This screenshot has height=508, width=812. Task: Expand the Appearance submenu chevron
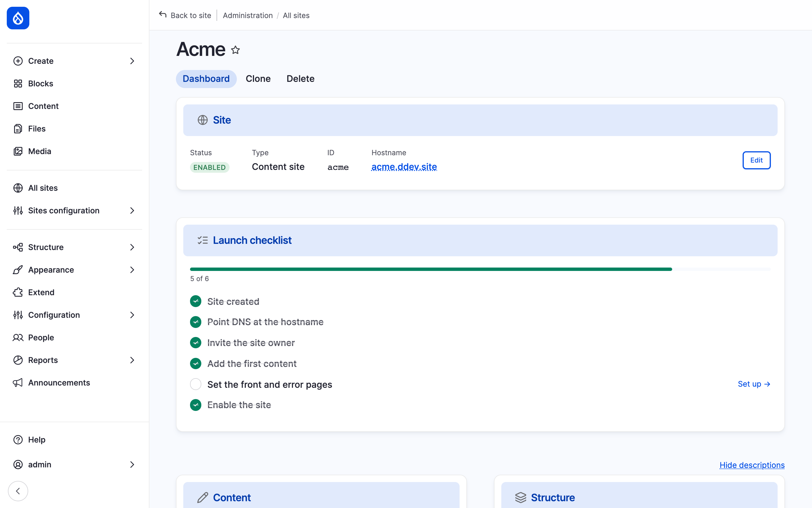coord(132,270)
